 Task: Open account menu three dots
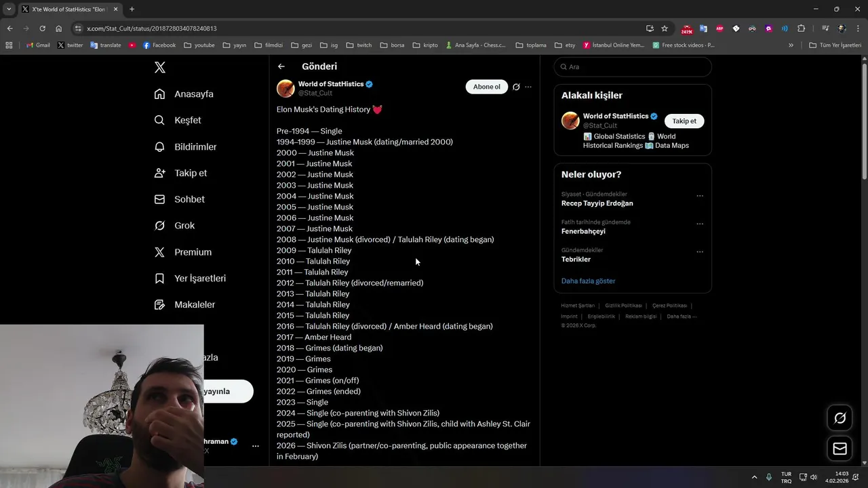[255, 446]
